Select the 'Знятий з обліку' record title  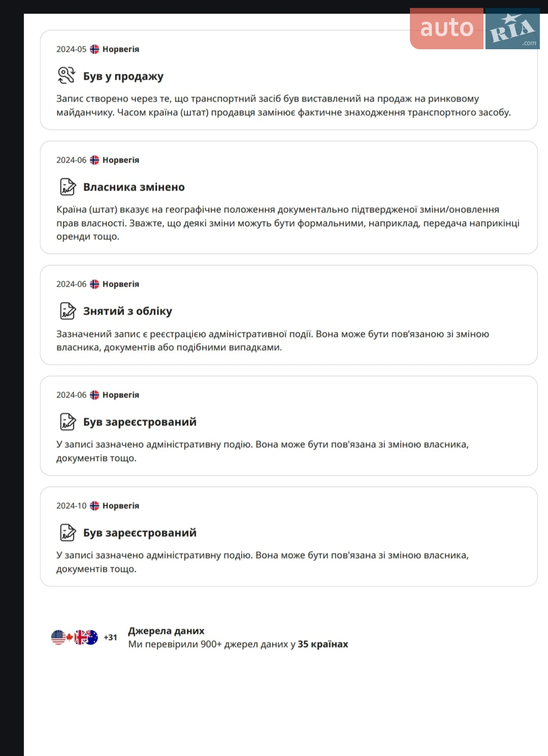[128, 311]
